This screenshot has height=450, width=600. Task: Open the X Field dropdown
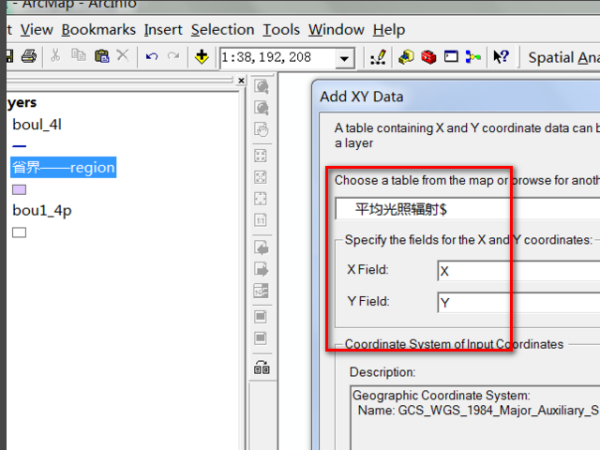[x=518, y=271]
